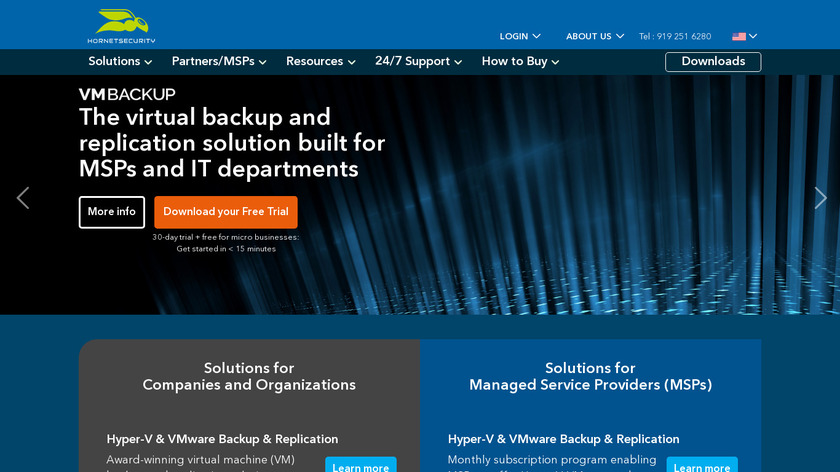840x472 pixels.
Task: Click the Solutions for Companies and Organizations heading
Action: click(x=249, y=376)
